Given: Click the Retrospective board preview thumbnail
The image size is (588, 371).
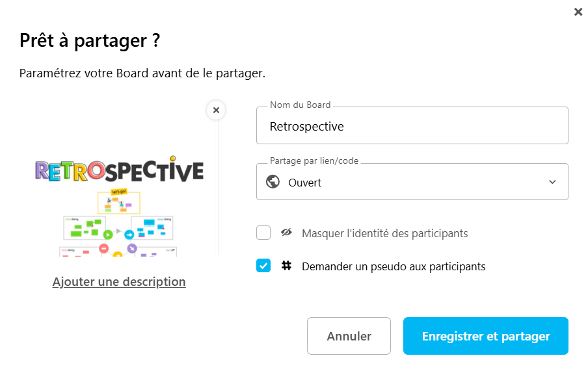Looking at the screenshot, I should [119, 221].
